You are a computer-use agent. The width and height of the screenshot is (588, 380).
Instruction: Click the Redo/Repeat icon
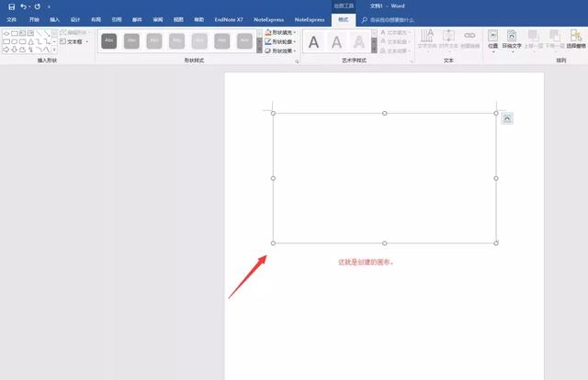pos(37,6)
